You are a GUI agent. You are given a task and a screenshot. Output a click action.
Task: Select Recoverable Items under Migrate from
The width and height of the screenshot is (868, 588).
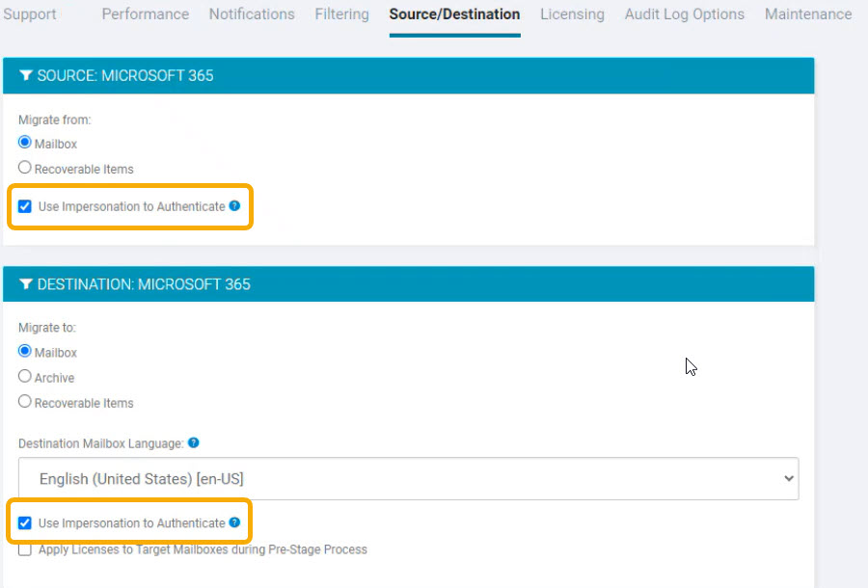[x=24, y=167]
